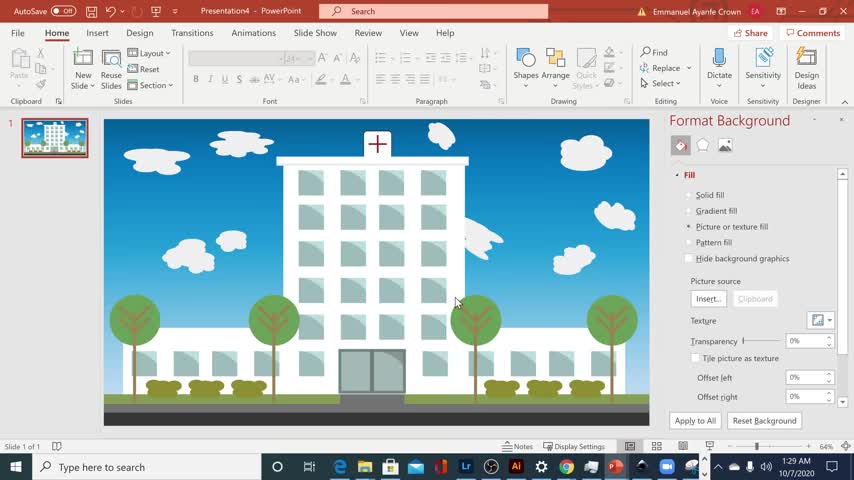
Task: Select Solid fill option
Action: click(688, 195)
